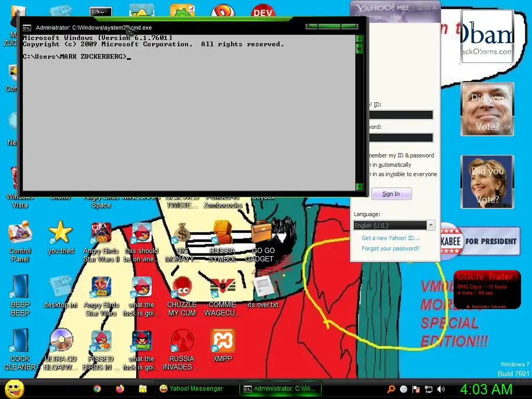Click the Password input field
The image size is (532, 399).
(x=401, y=137)
